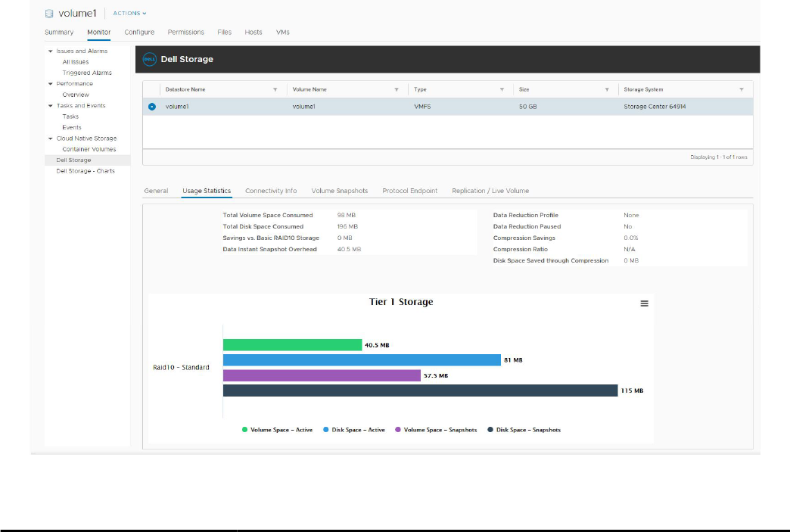Toggle Disk Space - Snapshots legend item
This screenshot has height=532, width=790.
pyautogui.click(x=524, y=430)
